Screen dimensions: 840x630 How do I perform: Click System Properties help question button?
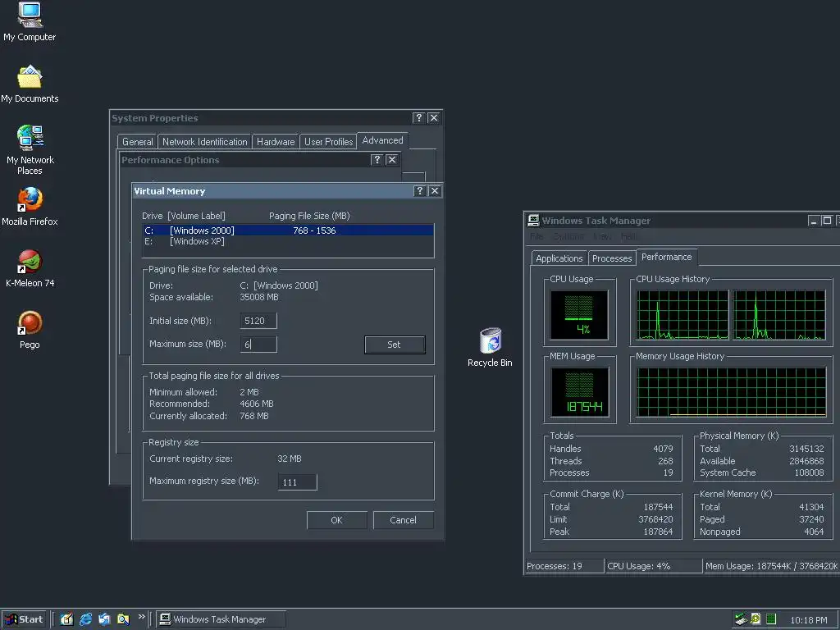(418, 118)
